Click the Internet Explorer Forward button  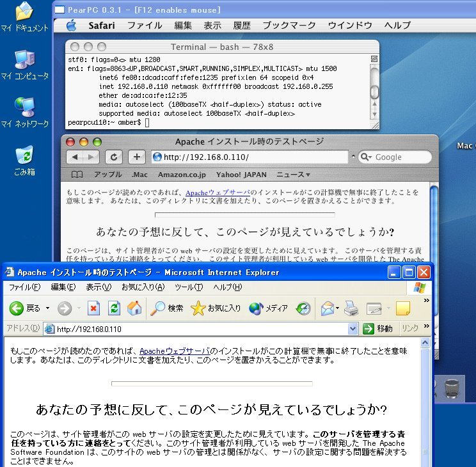tap(65, 308)
